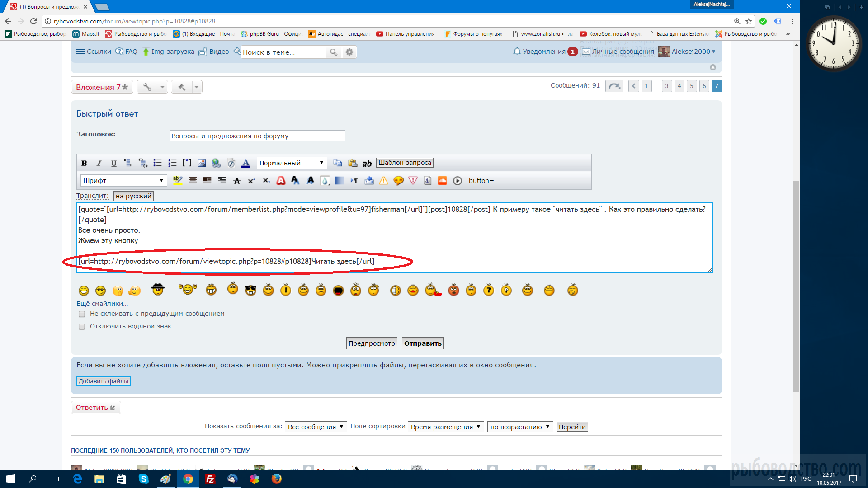The image size is (868, 488).
Task: Click the font color icon
Action: click(x=245, y=163)
